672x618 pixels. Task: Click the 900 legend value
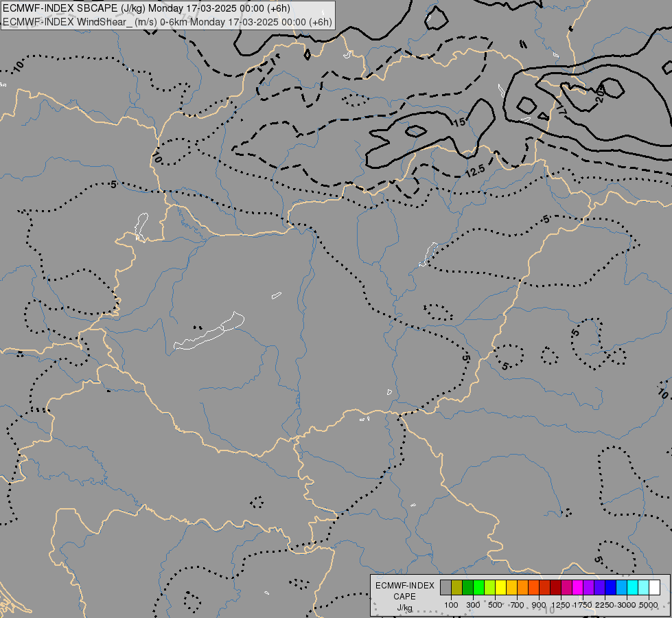click(x=539, y=605)
